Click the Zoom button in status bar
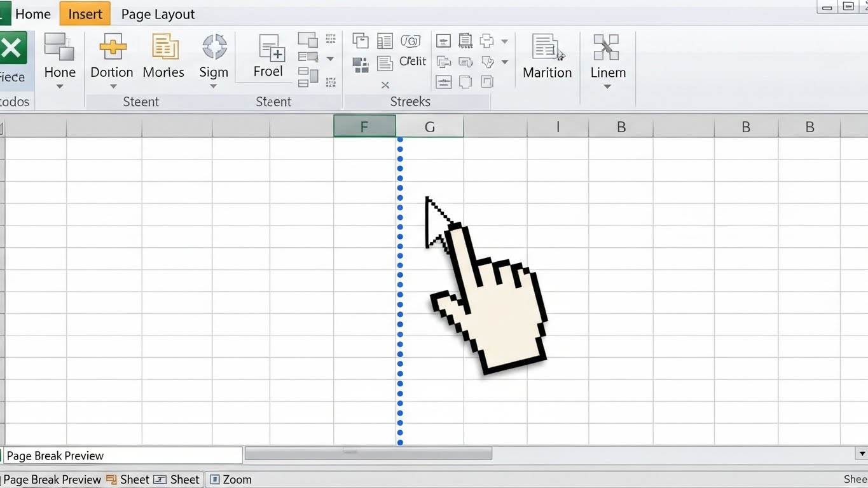Viewport: 868px width, 488px height. tap(231, 480)
